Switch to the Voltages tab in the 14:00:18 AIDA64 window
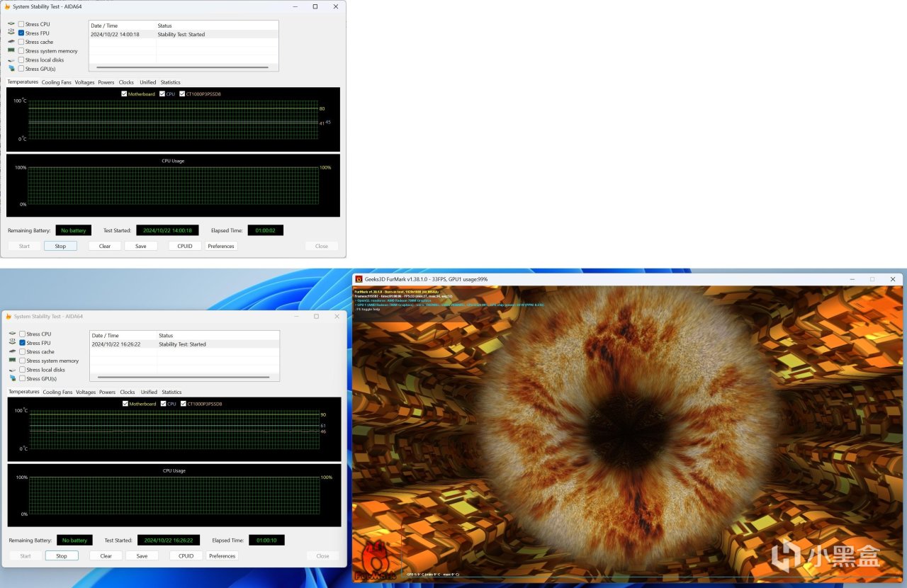The width and height of the screenshot is (907, 588). [x=84, y=82]
